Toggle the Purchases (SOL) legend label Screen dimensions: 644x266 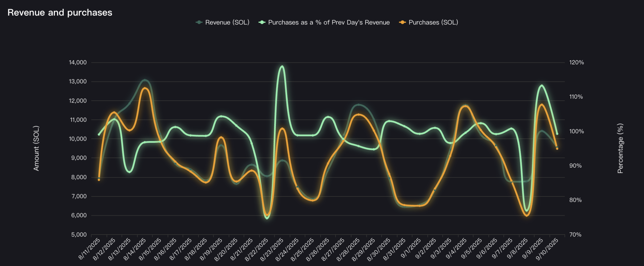[x=433, y=22]
